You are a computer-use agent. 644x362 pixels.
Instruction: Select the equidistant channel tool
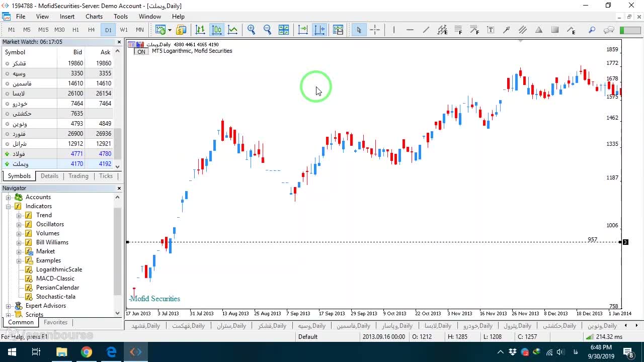(x=442, y=30)
